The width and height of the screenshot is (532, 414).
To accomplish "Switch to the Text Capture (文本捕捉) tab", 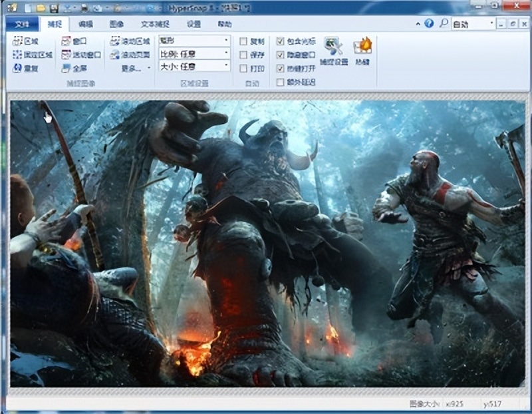I will tap(155, 24).
